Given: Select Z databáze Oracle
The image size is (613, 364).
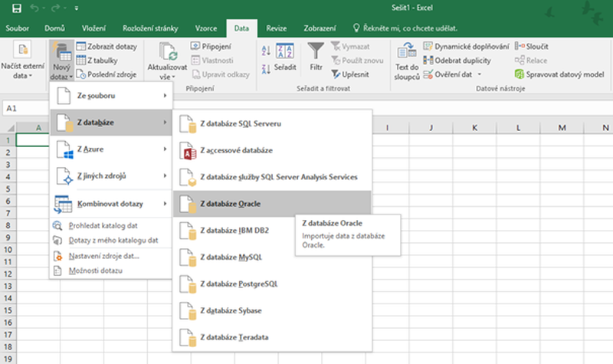Looking at the screenshot, I should coord(272,204).
